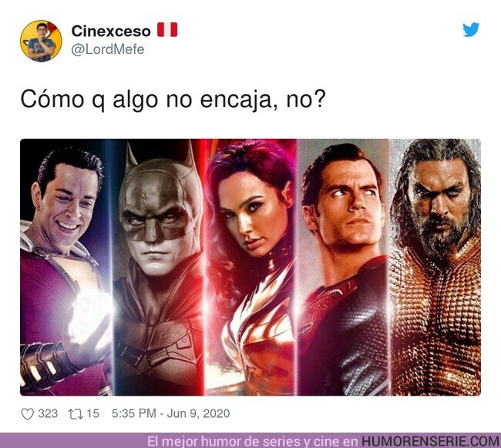Click the Jun 9, 2020 date
This screenshot has width=501, height=448.
[198, 413]
